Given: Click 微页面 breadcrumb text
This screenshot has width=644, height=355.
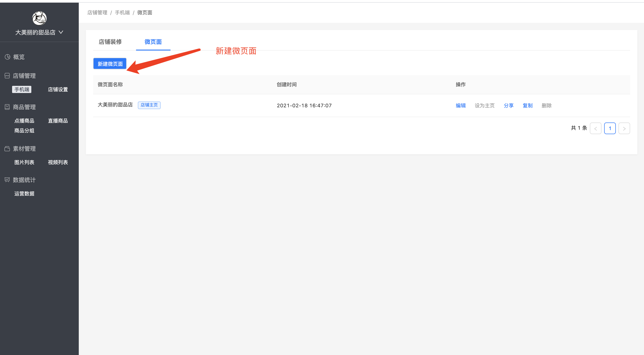Looking at the screenshot, I should (x=145, y=13).
